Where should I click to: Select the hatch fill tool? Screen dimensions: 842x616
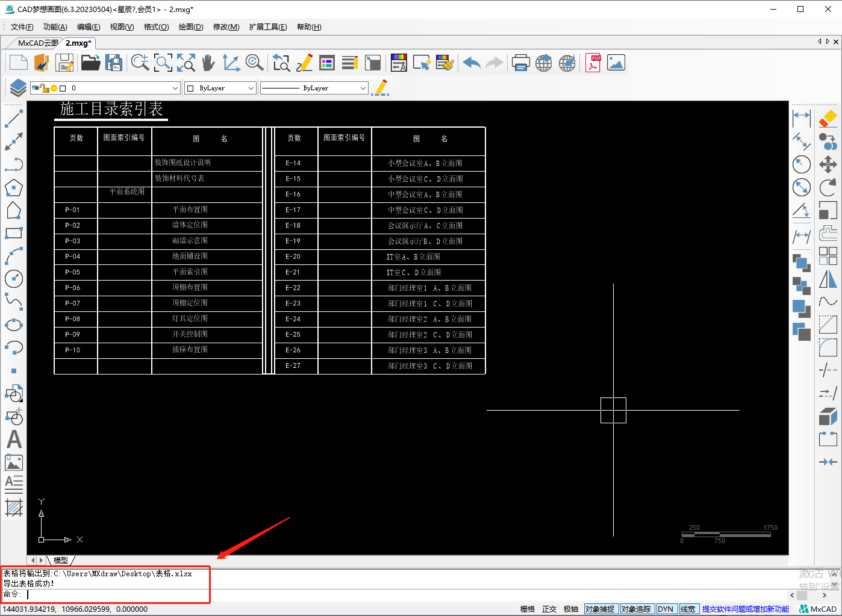coord(14,508)
